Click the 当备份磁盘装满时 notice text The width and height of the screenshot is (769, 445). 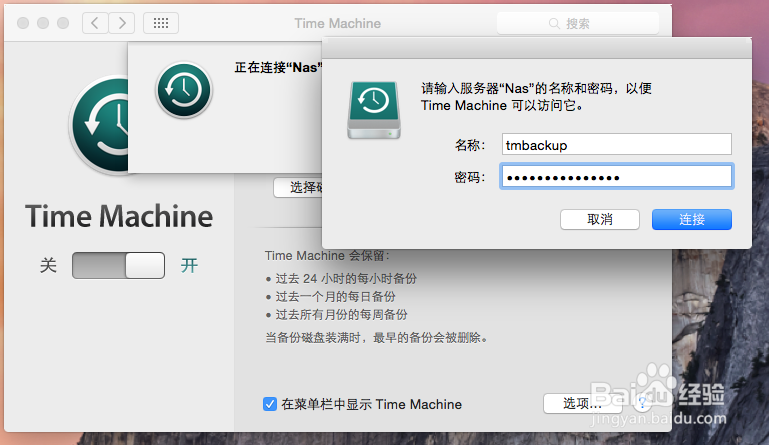[x=376, y=338]
